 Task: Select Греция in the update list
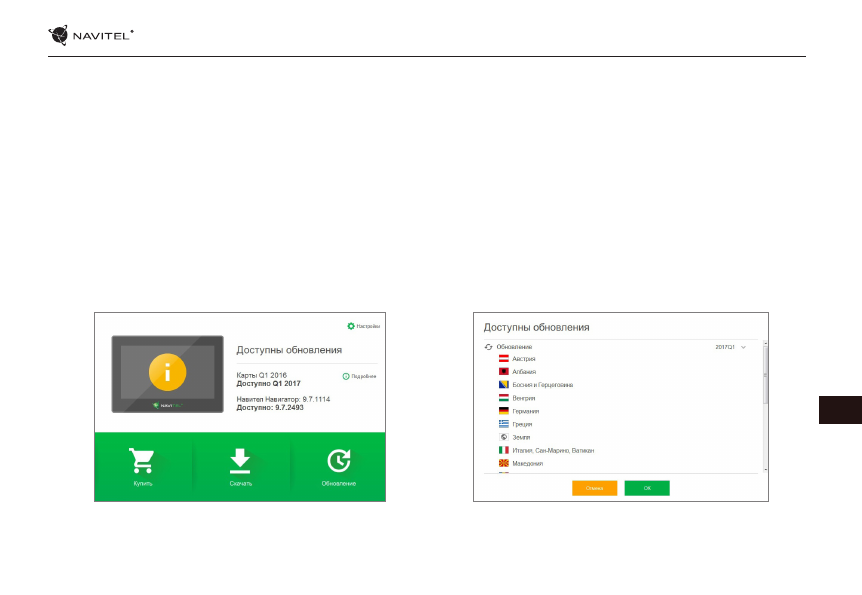tap(522, 424)
